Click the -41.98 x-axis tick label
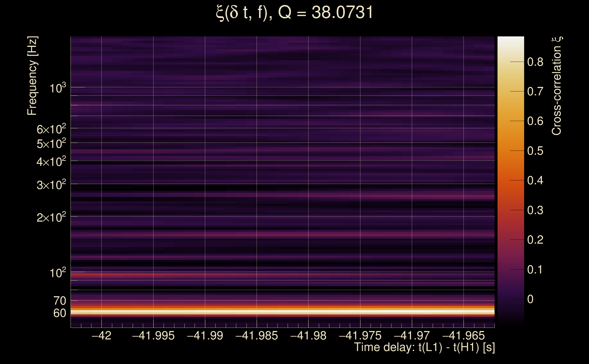The width and height of the screenshot is (589, 364). pos(308,336)
